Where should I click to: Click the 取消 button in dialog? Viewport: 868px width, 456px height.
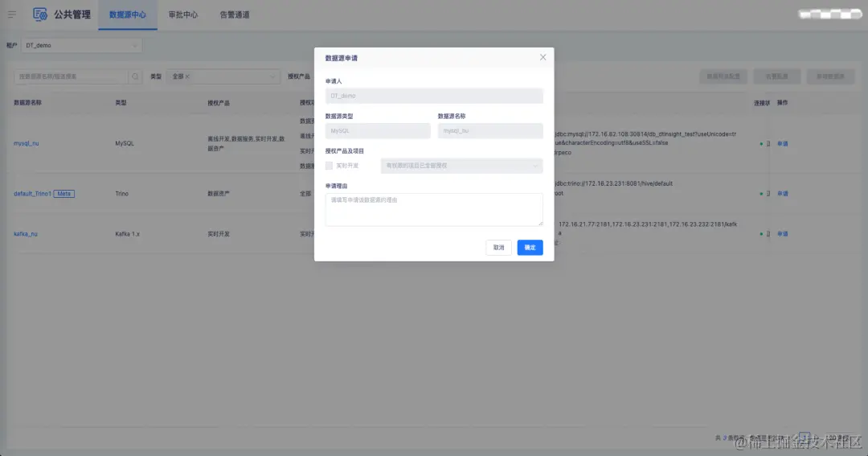pyautogui.click(x=498, y=248)
